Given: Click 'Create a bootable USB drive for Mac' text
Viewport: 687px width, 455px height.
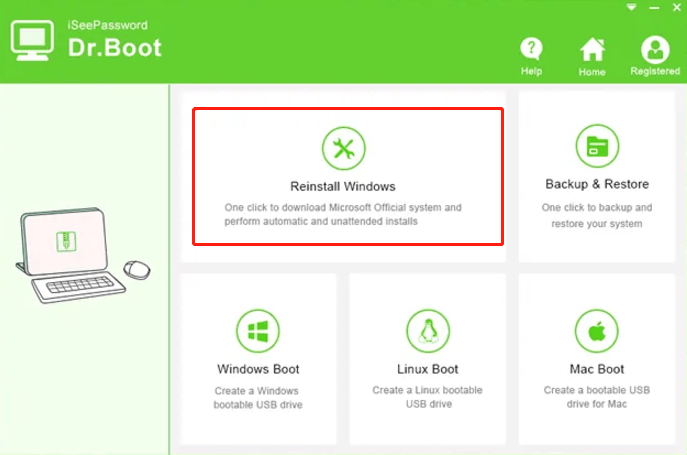Looking at the screenshot, I should (597, 397).
